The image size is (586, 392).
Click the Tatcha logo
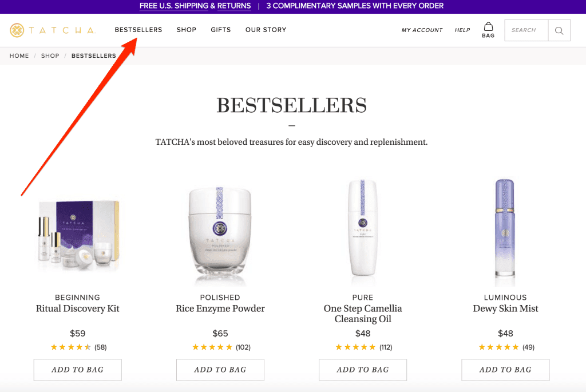pyautogui.click(x=52, y=30)
